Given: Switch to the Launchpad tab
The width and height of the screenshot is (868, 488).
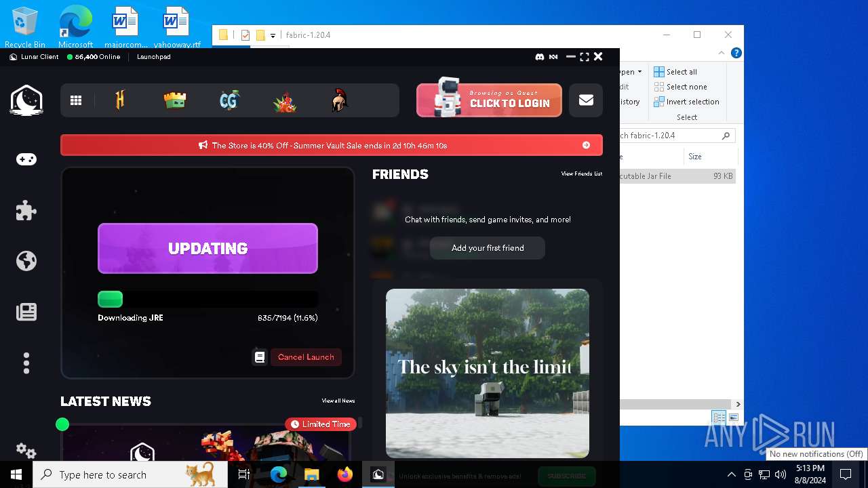Looking at the screenshot, I should pyautogui.click(x=153, y=57).
